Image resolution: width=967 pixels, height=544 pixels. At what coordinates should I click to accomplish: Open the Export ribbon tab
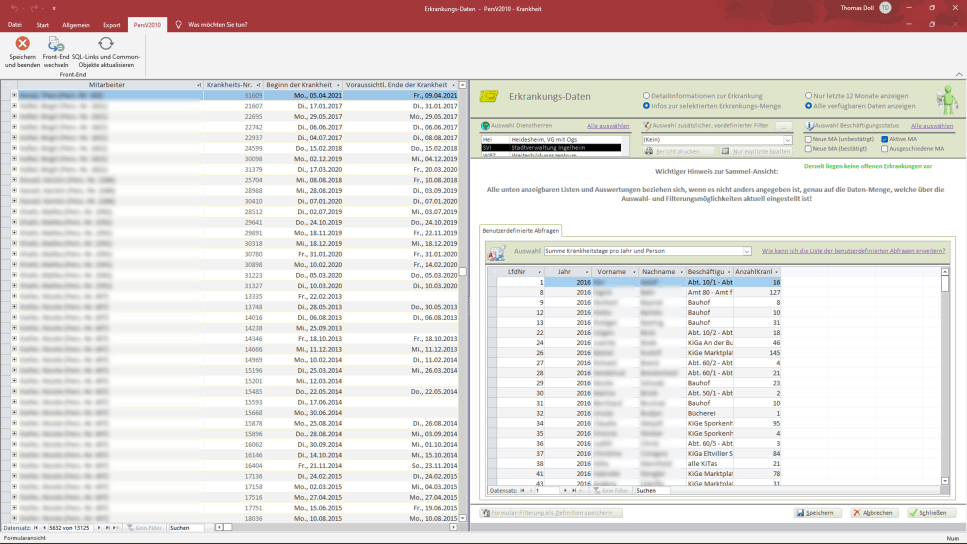click(111, 24)
